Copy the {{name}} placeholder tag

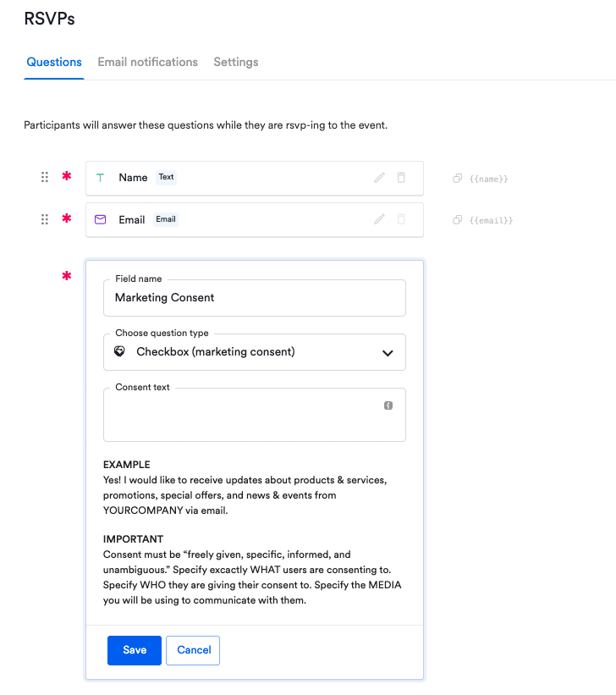point(458,178)
